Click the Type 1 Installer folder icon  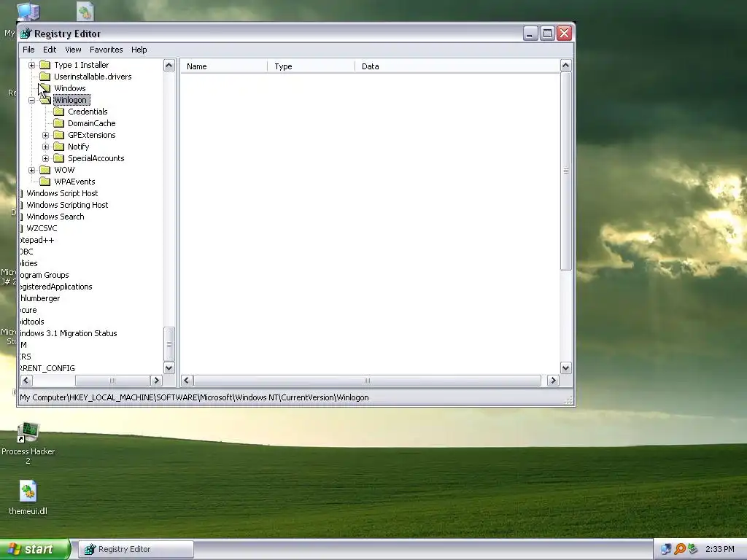pyautogui.click(x=44, y=65)
